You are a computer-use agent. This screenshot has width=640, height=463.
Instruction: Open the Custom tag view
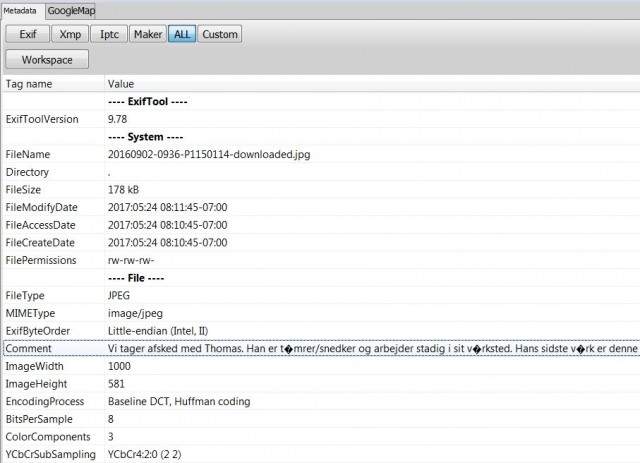point(220,34)
